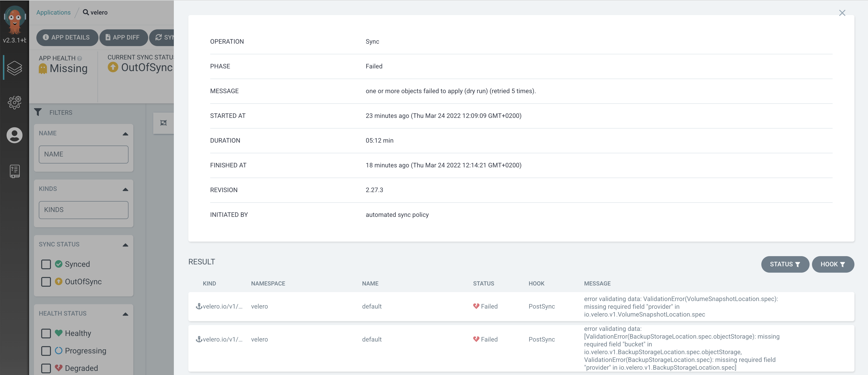Viewport: 868px width, 375px height.
Task: Open the Applications layers sidebar icon
Action: tap(15, 68)
